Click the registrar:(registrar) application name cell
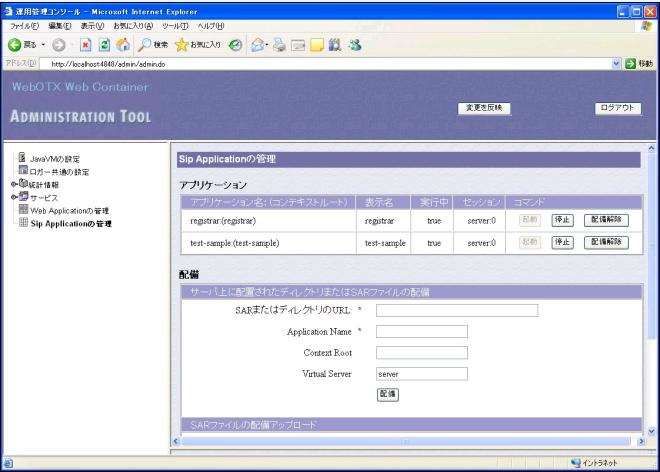Screen dimensions: 660x472 pos(269,221)
